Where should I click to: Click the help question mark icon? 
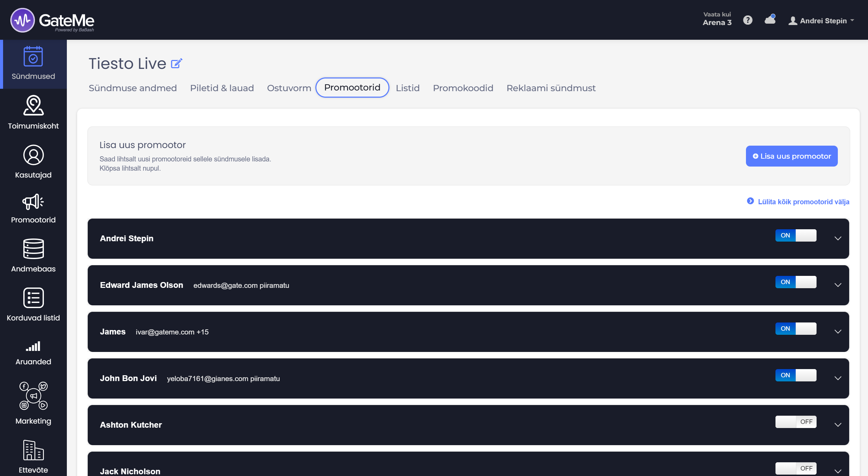pyautogui.click(x=748, y=20)
